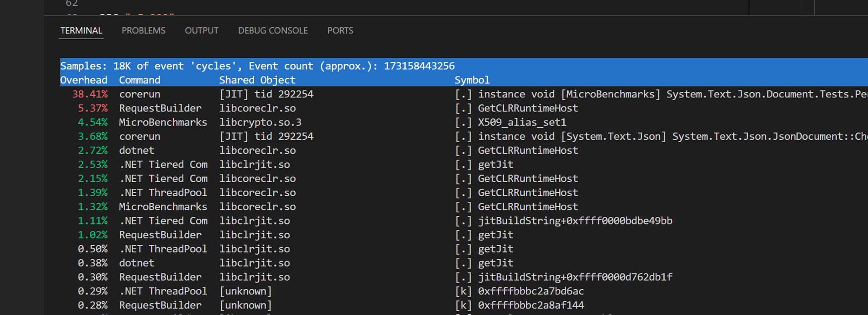This screenshot has width=868, height=315.
Task: Click the Command column header
Action: 140,80
